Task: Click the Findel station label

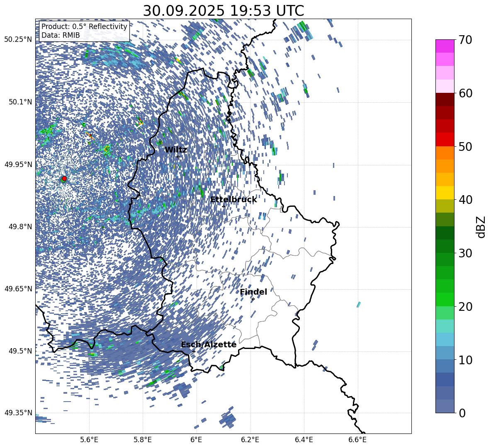Action: 253,292
